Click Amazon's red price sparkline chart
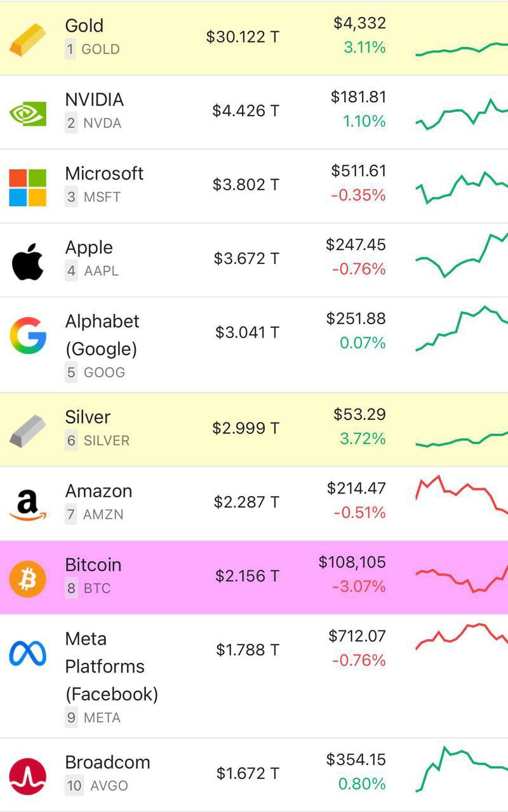508x812 pixels. [462, 494]
